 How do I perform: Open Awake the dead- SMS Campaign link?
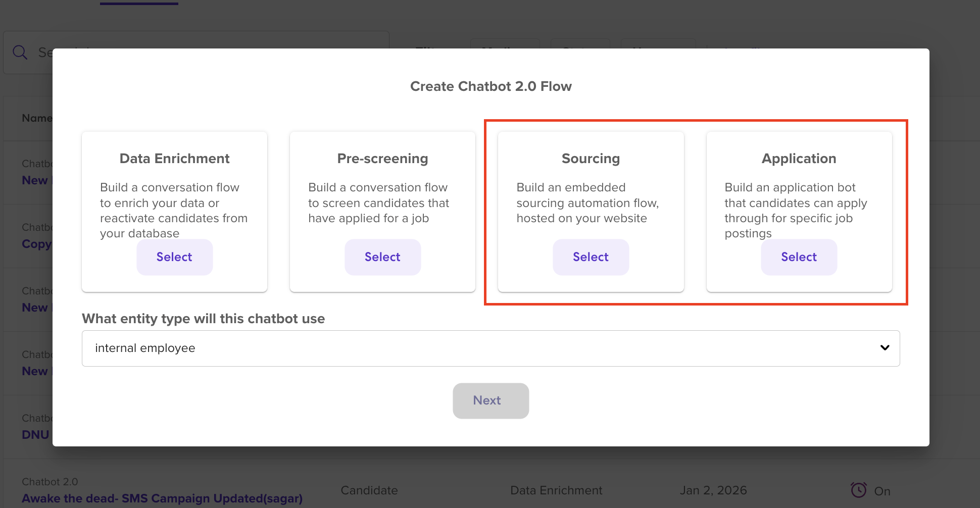click(x=162, y=498)
